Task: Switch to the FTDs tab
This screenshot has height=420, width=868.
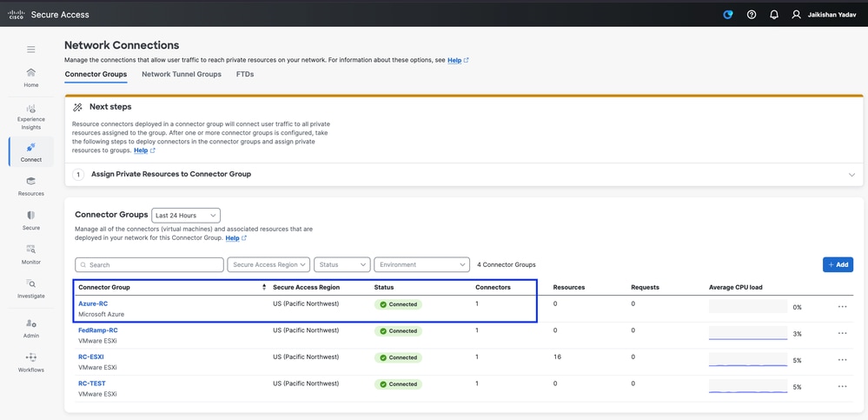Action: coord(245,75)
